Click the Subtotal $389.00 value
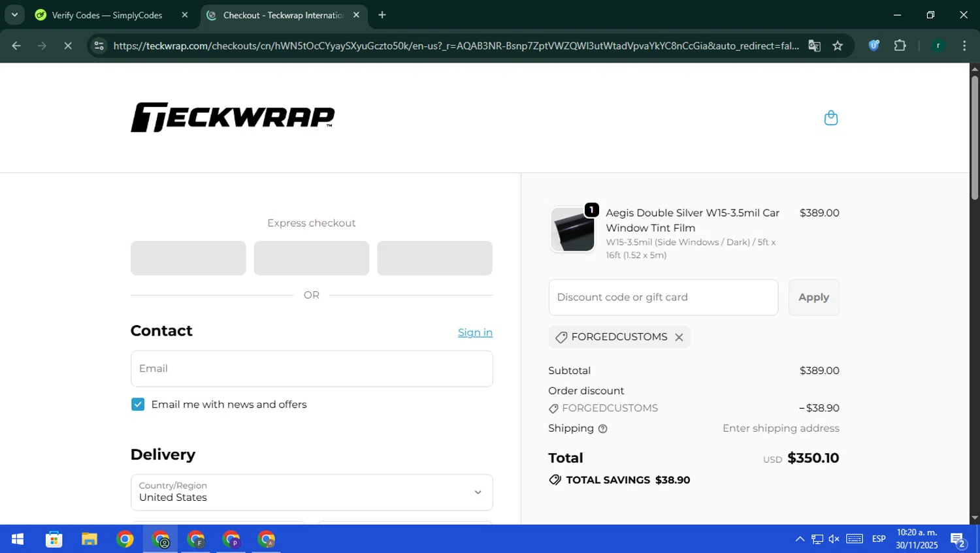This screenshot has width=980, height=553. [819, 370]
